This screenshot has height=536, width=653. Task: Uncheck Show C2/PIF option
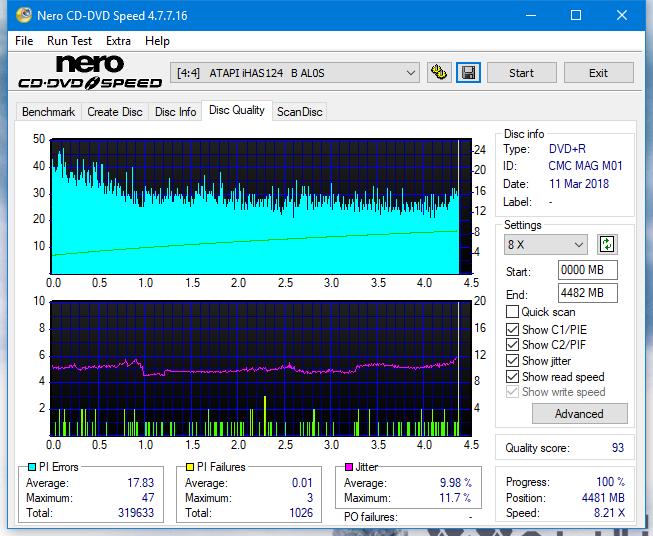(512, 345)
